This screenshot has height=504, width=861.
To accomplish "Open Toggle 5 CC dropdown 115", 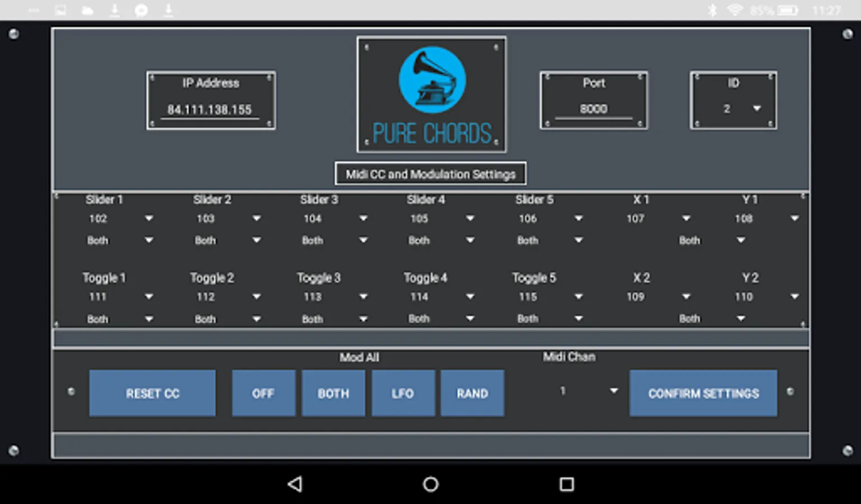I will [550, 297].
